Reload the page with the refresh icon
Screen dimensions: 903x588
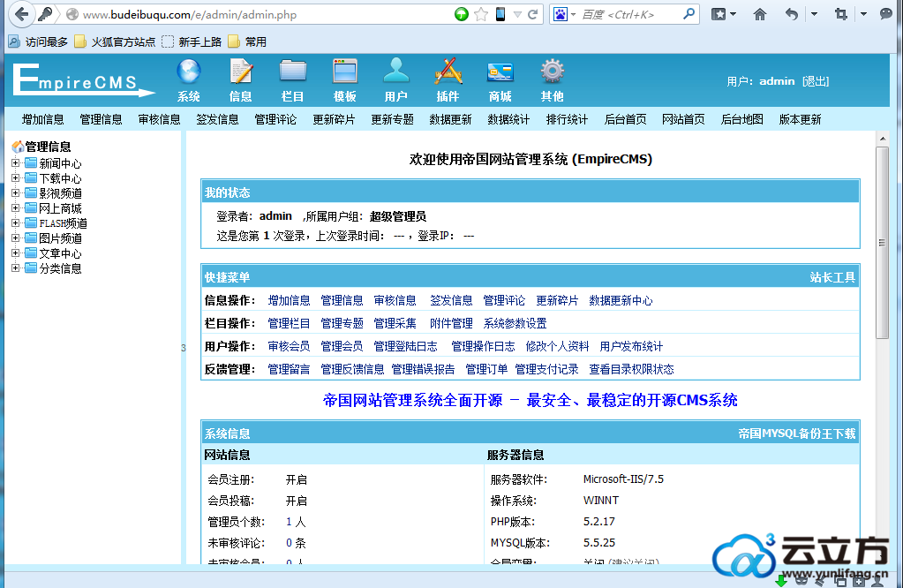click(x=532, y=14)
